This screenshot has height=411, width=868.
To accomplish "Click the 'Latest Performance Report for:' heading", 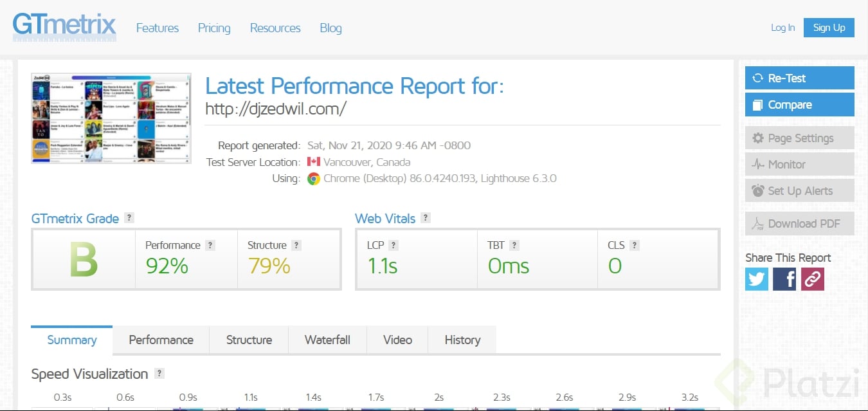I will [x=355, y=86].
